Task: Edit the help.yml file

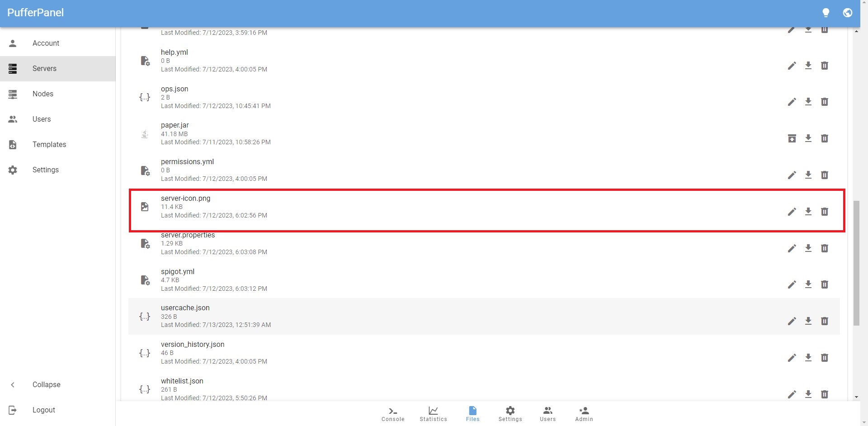Action: coord(792,66)
